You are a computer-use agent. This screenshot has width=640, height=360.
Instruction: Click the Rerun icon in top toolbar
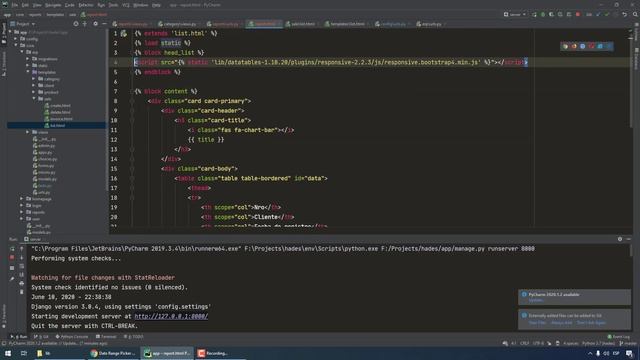(534, 14)
